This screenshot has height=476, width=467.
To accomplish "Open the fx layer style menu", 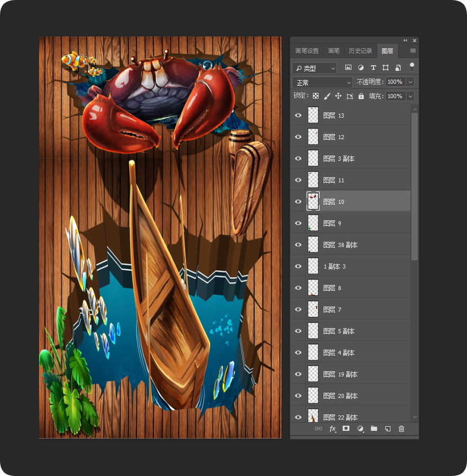I will 333,428.
